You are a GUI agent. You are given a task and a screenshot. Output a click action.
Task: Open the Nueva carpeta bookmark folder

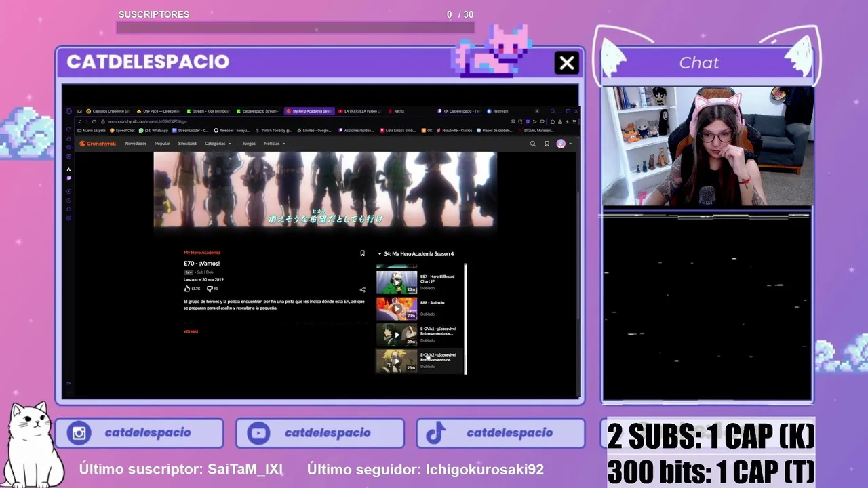92,130
